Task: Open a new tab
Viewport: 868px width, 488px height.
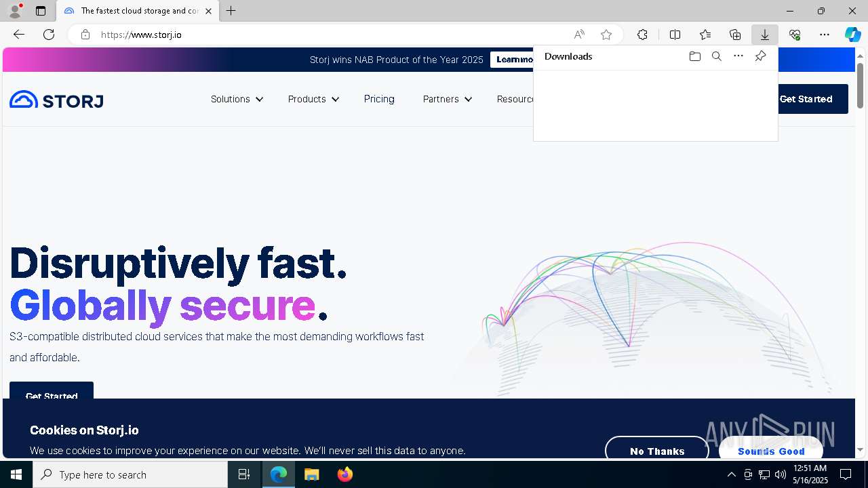Action: click(231, 11)
